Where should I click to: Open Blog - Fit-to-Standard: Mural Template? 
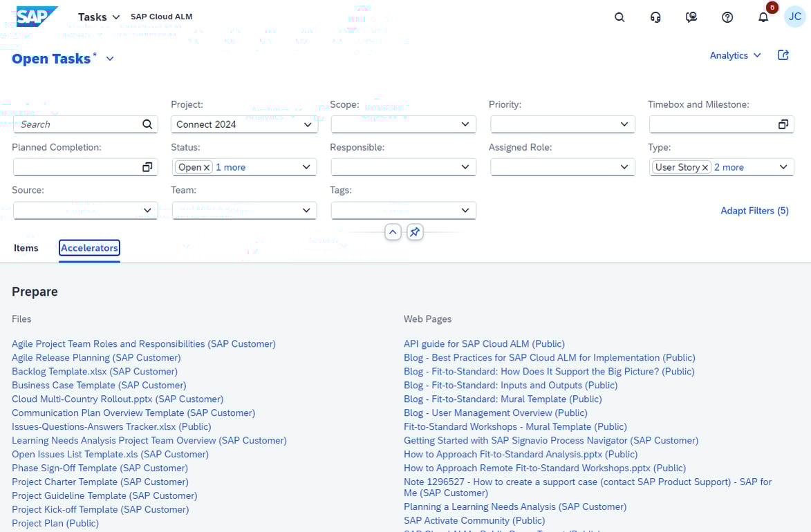(503, 399)
